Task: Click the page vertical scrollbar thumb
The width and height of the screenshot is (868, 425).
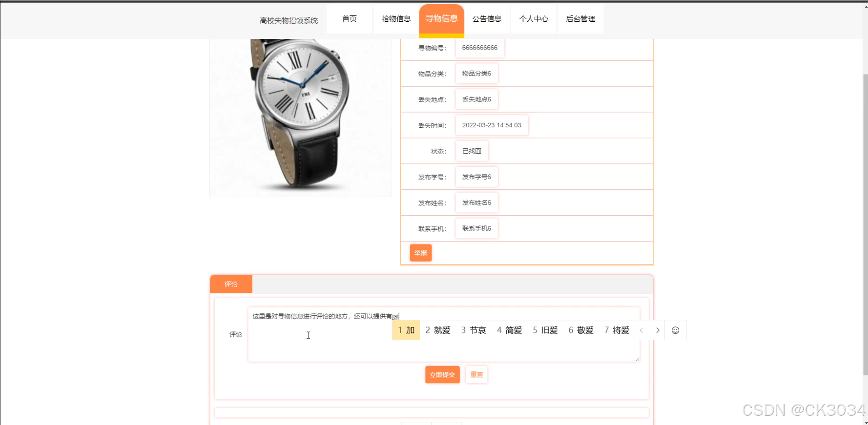Action: [865, 224]
